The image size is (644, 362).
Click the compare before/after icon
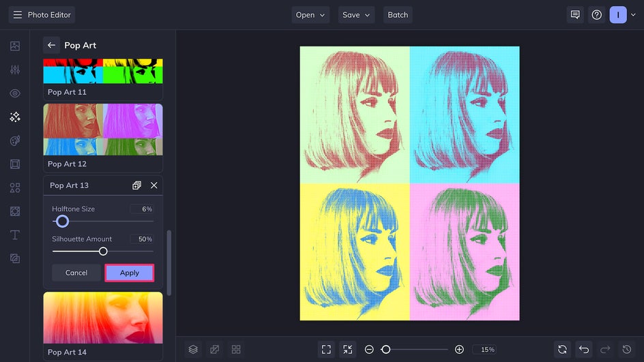[214, 349]
